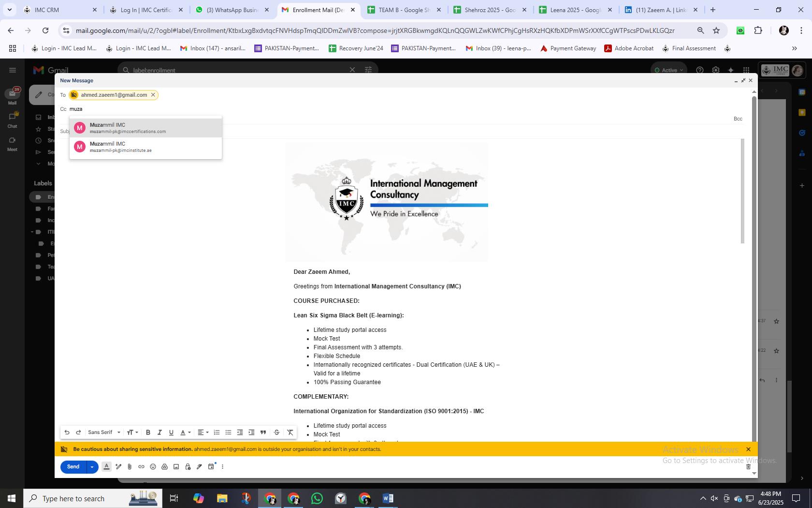812x508 pixels.
Task: Open calendar scheduling icon in compose
Action: click(x=211, y=467)
